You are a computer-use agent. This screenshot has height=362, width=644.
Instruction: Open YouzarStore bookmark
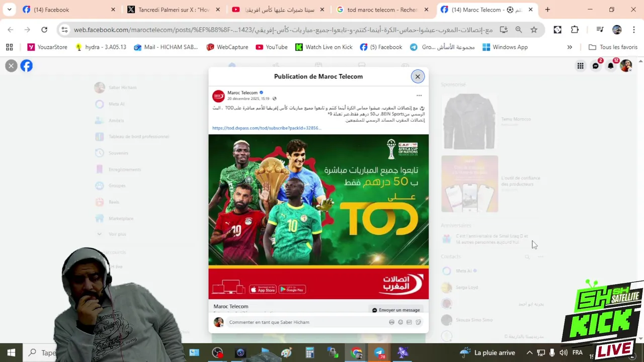[x=47, y=47]
